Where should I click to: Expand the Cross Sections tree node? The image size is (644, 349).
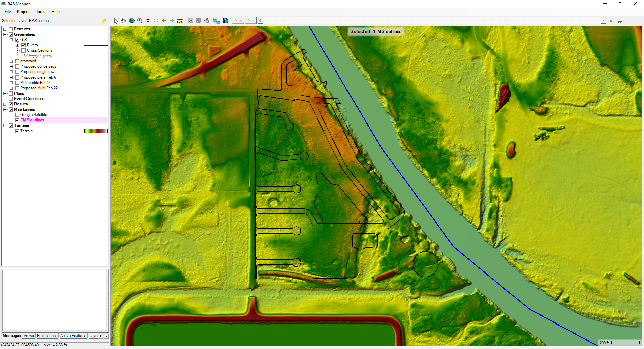coord(17,50)
